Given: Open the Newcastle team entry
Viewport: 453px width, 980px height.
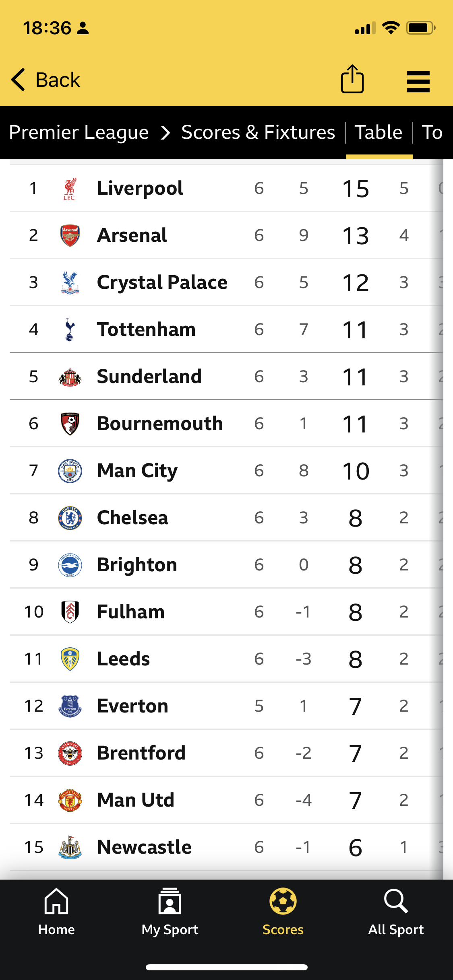Looking at the screenshot, I should pos(144,847).
